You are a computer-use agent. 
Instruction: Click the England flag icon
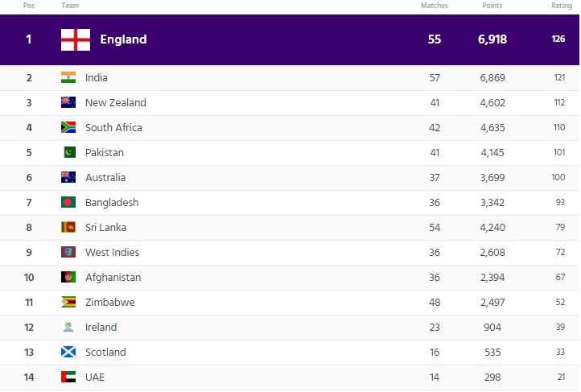coord(76,39)
